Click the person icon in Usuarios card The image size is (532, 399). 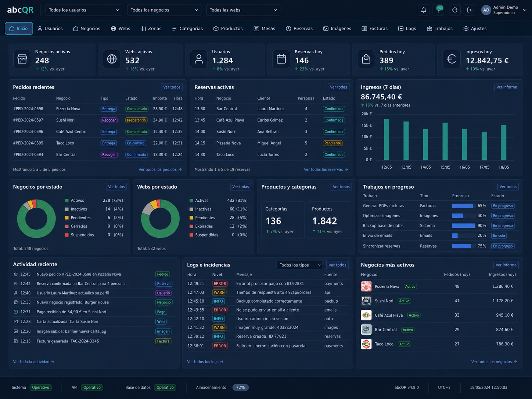coord(199,59)
